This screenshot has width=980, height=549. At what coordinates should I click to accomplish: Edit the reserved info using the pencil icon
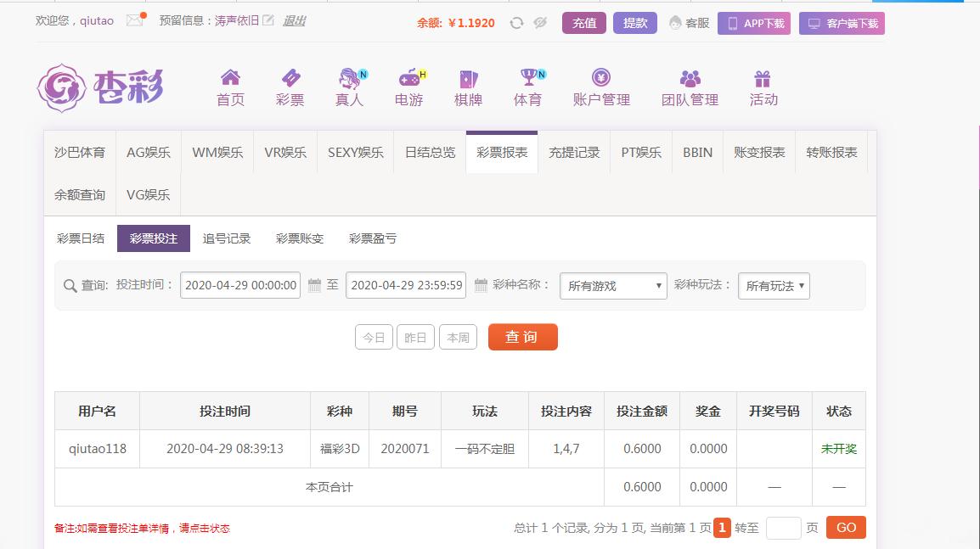(x=268, y=20)
